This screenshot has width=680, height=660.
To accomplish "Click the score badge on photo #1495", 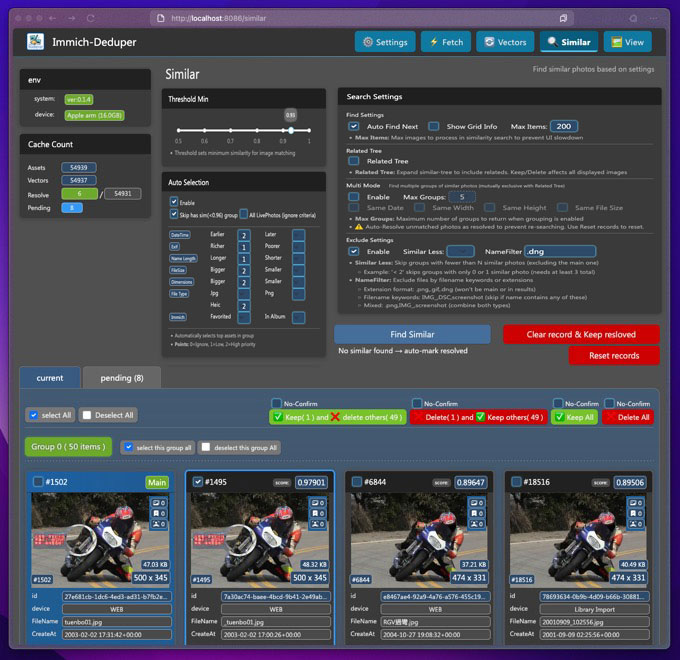I will point(311,482).
